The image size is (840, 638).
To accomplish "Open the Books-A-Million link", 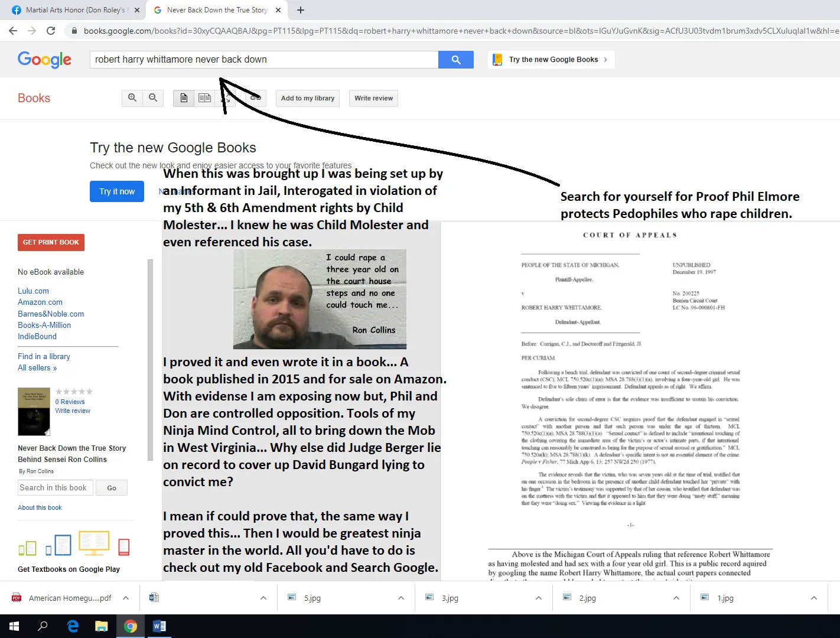I will tap(44, 325).
